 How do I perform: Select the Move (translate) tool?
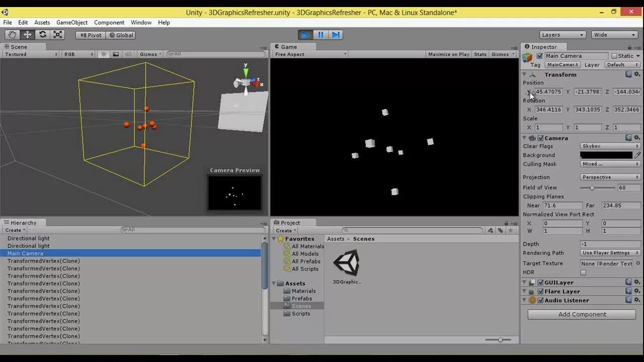(27, 35)
